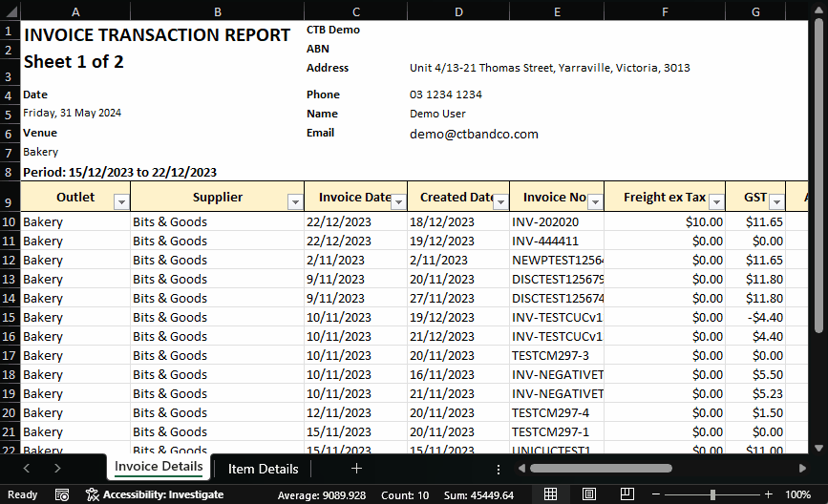The height and width of the screenshot is (504, 828).
Task: Switch to the Item Details sheet tab
Action: point(263,469)
